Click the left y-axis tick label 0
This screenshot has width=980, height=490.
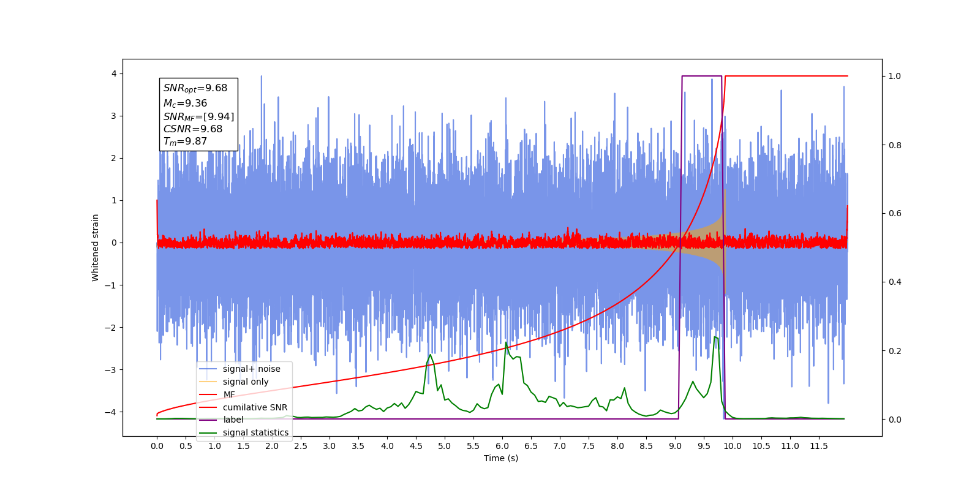click(x=113, y=243)
